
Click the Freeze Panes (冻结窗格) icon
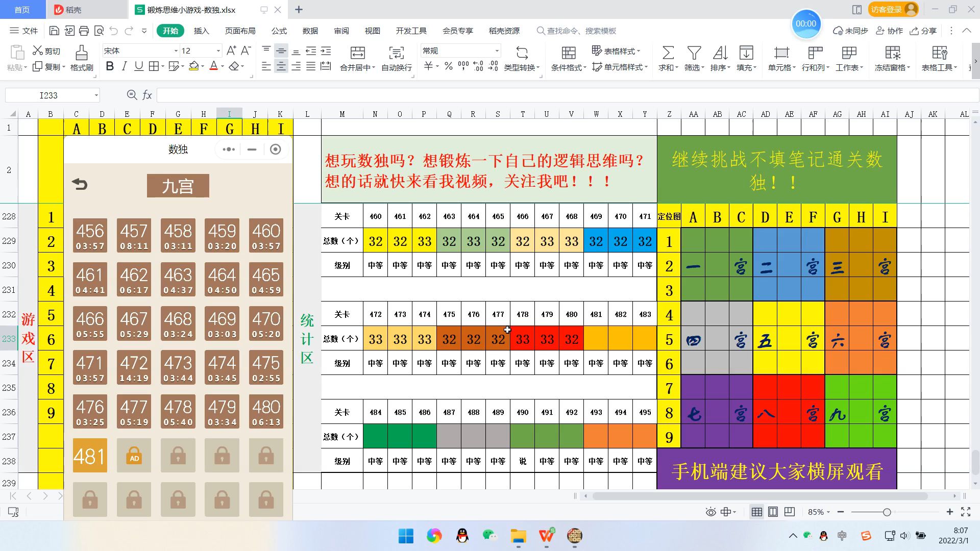point(892,53)
